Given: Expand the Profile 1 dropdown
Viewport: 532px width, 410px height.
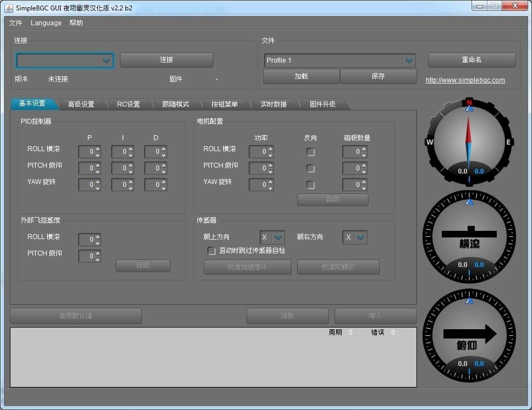Looking at the screenshot, I should [408, 60].
